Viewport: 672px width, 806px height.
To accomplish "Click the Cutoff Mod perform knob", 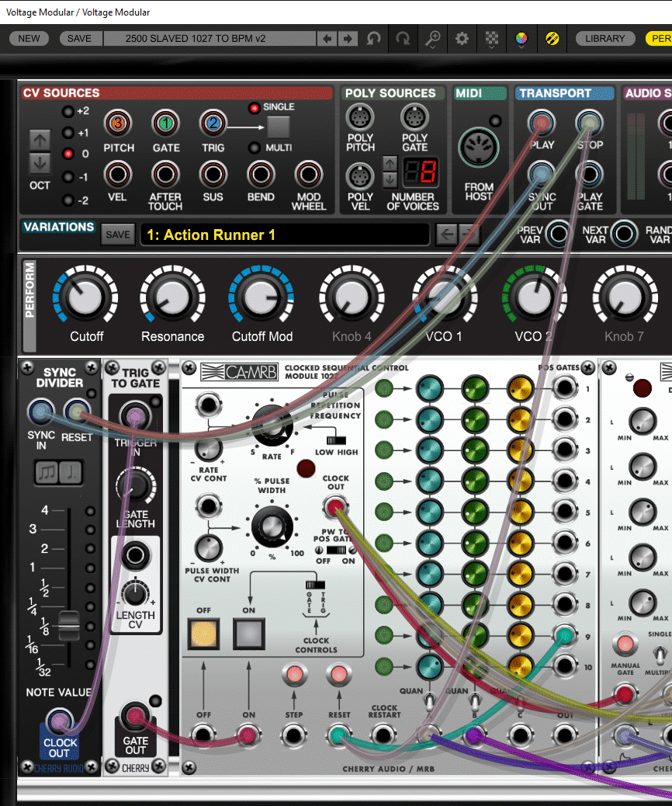I will coord(261,297).
